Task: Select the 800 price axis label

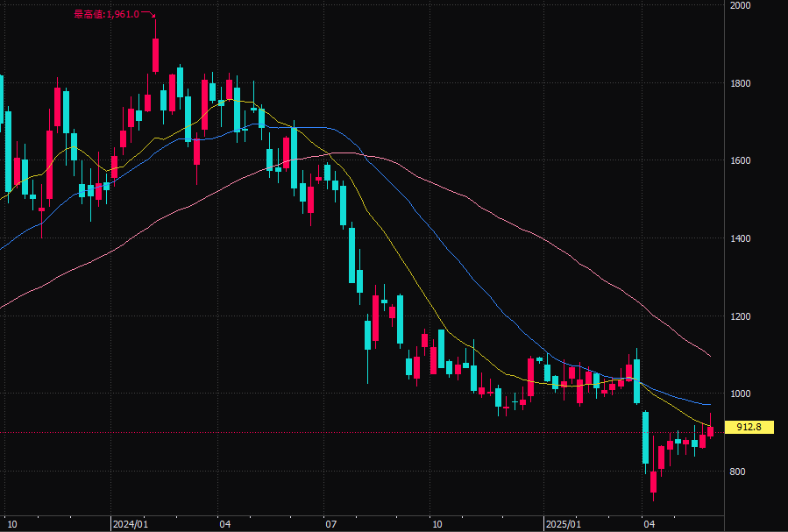Action: [x=737, y=472]
